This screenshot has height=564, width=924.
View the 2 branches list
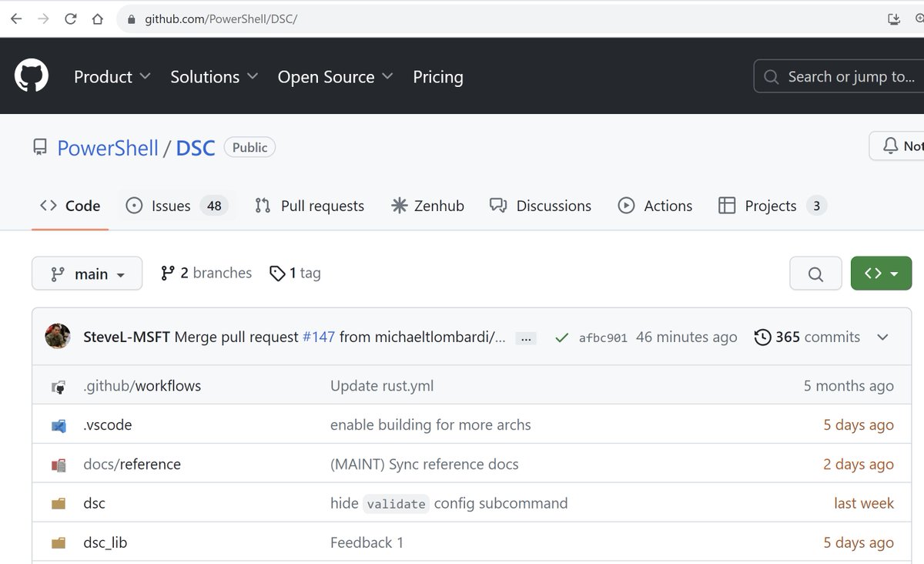(x=206, y=273)
